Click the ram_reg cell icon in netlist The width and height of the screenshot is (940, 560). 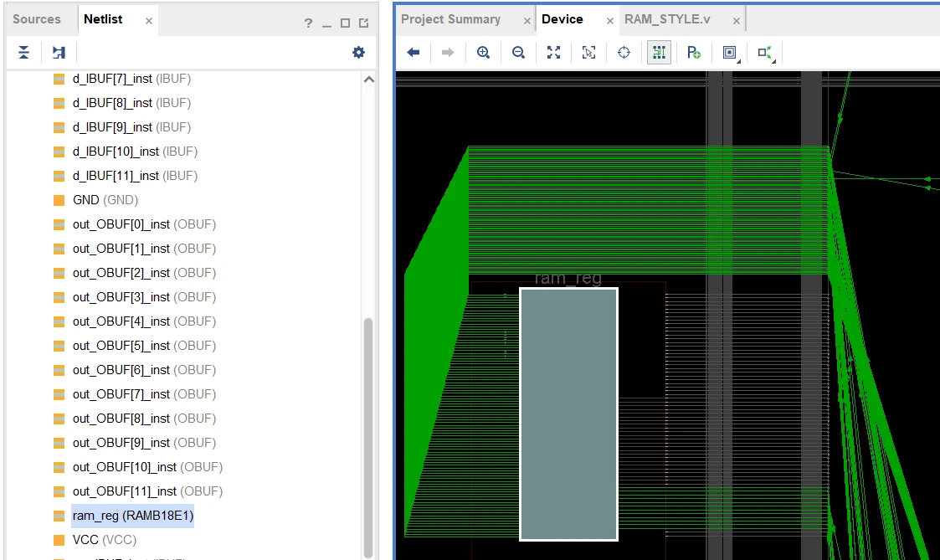coord(59,516)
